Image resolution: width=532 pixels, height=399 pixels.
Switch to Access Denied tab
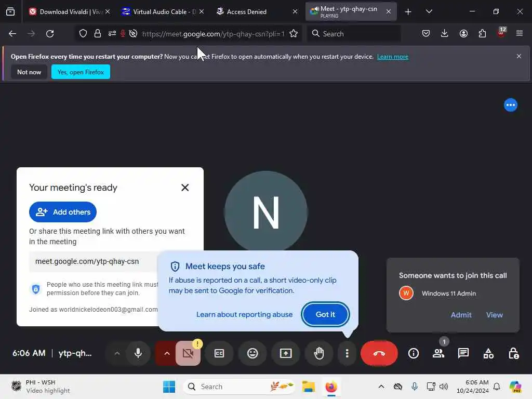pyautogui.click(x=256, y=11)
